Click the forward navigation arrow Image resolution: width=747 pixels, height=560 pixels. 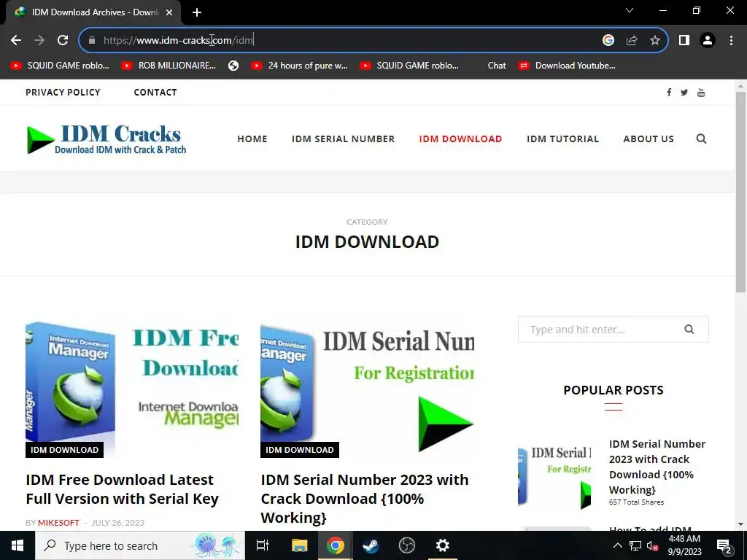tap(39, 41)
